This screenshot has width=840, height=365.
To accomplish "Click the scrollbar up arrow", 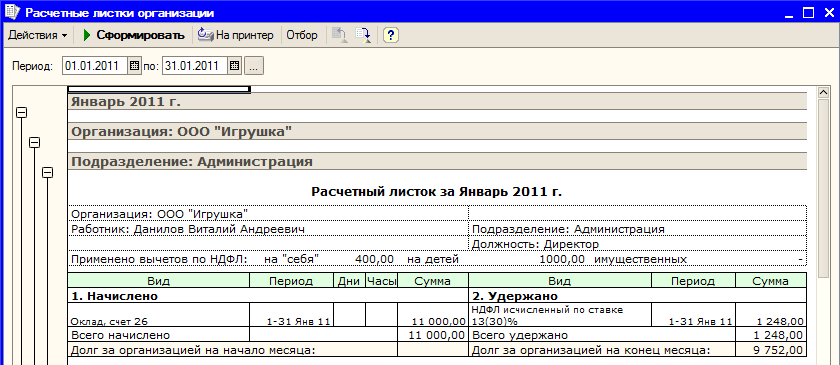I will coord(824,93).
